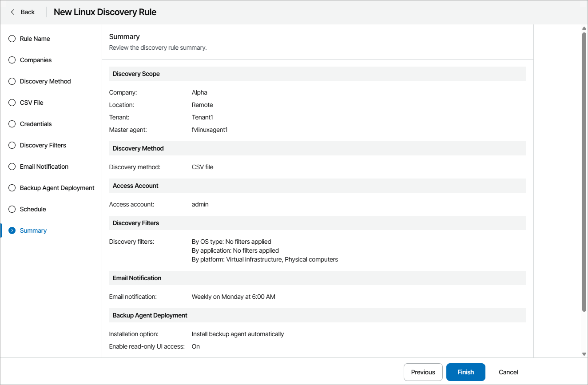Click the vertical scrollbar thumb
Screen dimensions: 588x385
(584, 171)
